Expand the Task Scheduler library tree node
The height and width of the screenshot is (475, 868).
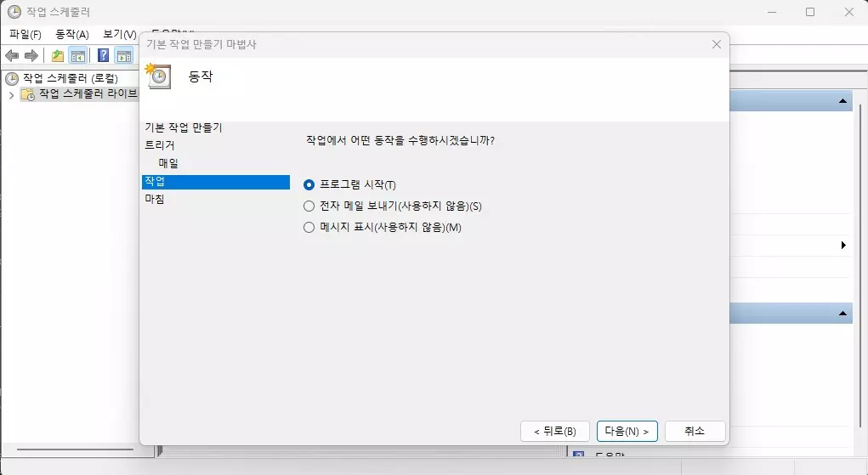(11, 95)
